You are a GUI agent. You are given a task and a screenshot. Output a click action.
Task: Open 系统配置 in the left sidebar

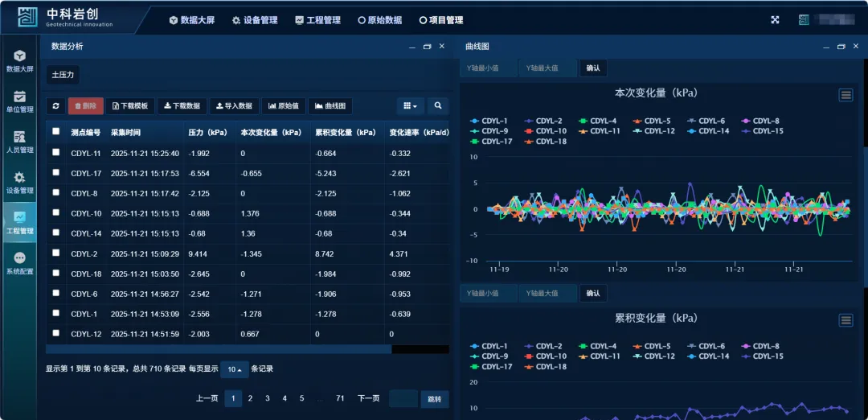point(19,263)
